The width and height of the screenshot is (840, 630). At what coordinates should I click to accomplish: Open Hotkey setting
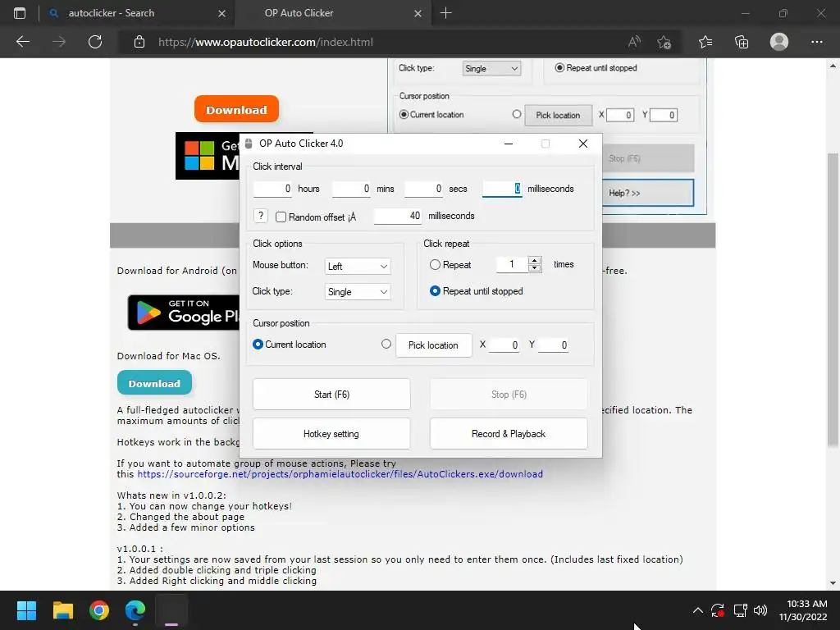tap(331, 434)
